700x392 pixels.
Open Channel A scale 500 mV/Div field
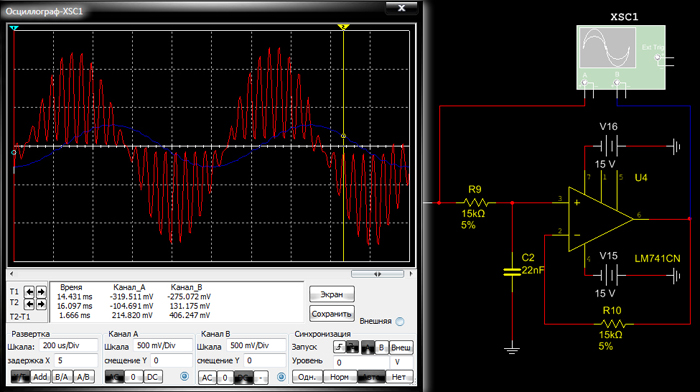coord(164,346)
